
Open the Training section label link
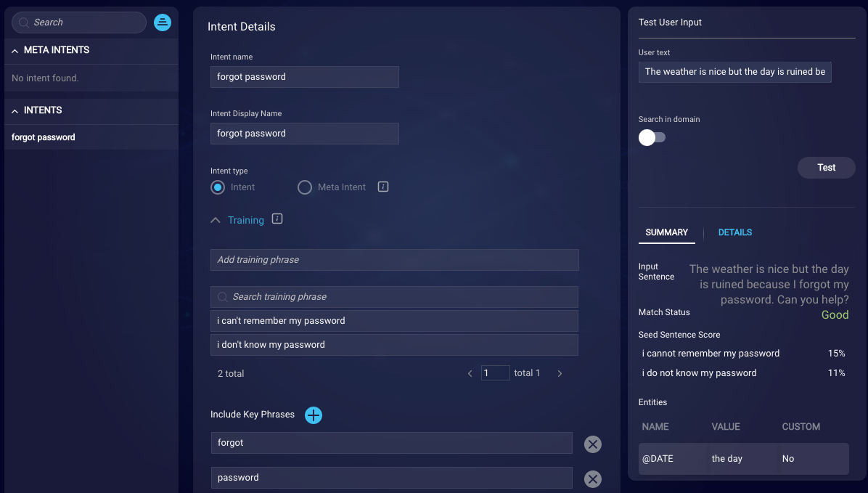click(x=246, y=220)
